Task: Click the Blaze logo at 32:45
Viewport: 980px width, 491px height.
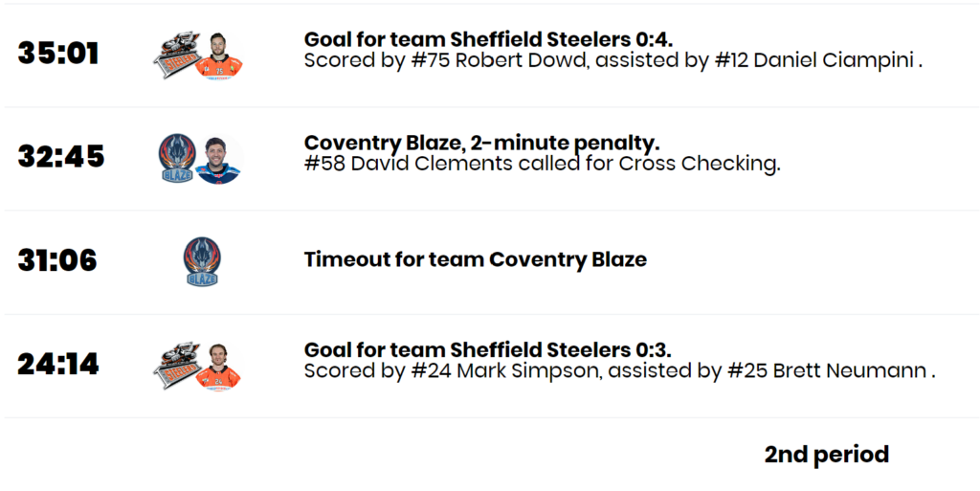Action: [177, 158]
